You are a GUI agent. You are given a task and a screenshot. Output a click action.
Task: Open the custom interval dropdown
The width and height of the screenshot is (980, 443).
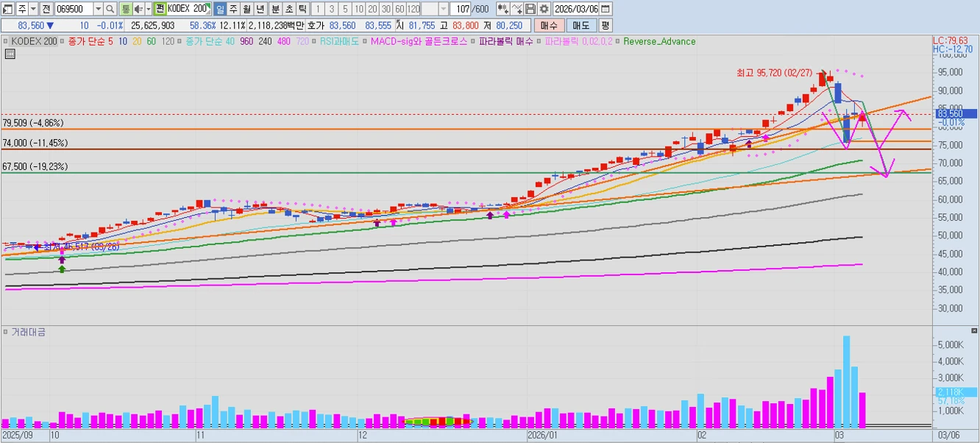[x=443, y=9]
